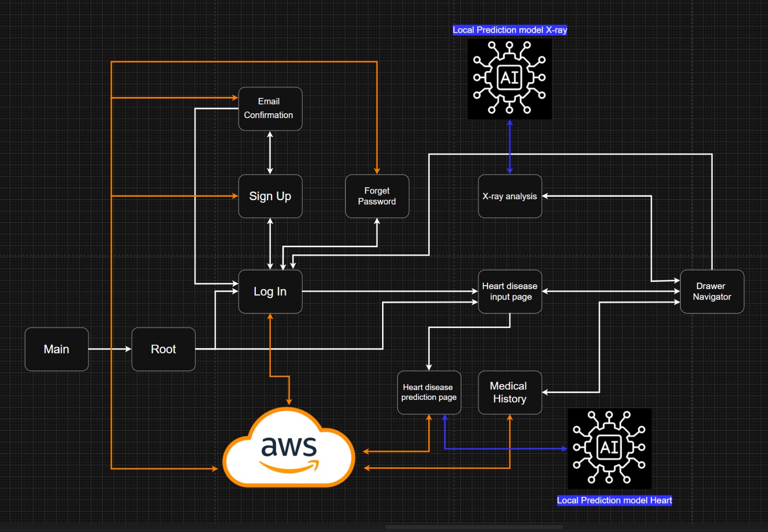Select the X-ray AI model icon

tap(510, 79)
